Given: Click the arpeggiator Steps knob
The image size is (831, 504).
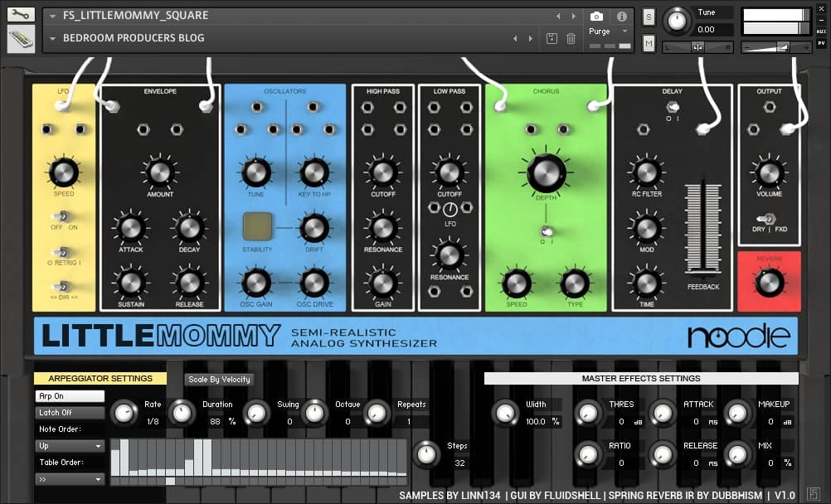Looking at the screenshot, I should 426,454.
